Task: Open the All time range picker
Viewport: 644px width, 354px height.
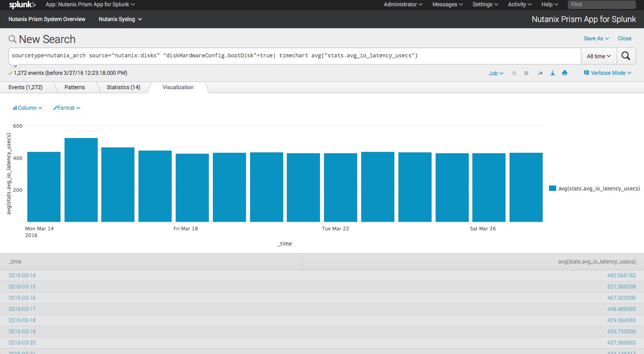Action: 599,56
